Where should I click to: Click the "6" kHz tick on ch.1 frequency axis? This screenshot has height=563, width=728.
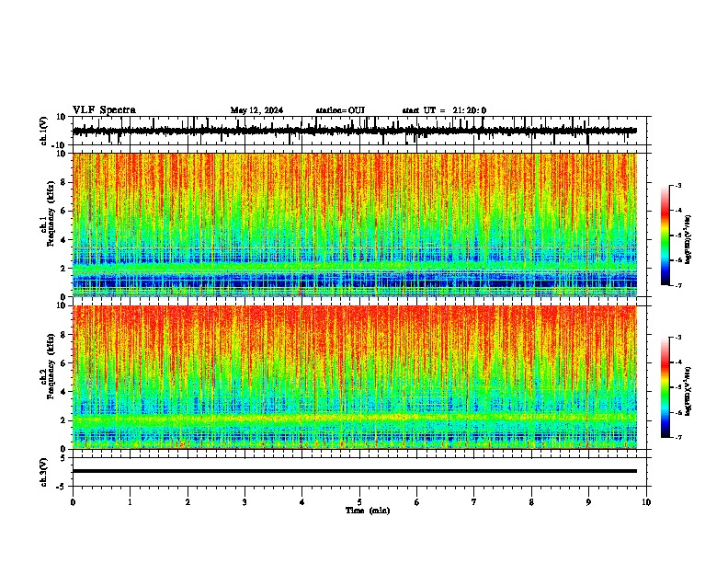pyautogui.click(x=63, y=211)
